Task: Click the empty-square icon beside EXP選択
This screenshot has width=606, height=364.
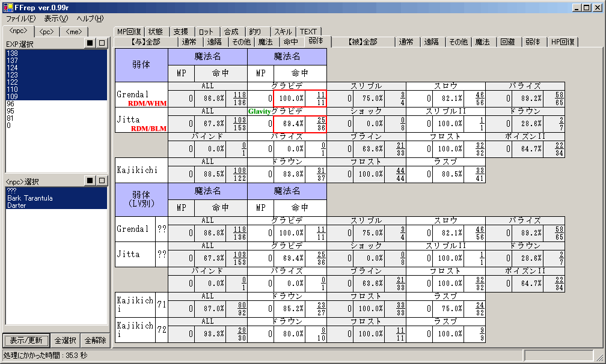Action: pyautogui.click(x=102, y=43)
